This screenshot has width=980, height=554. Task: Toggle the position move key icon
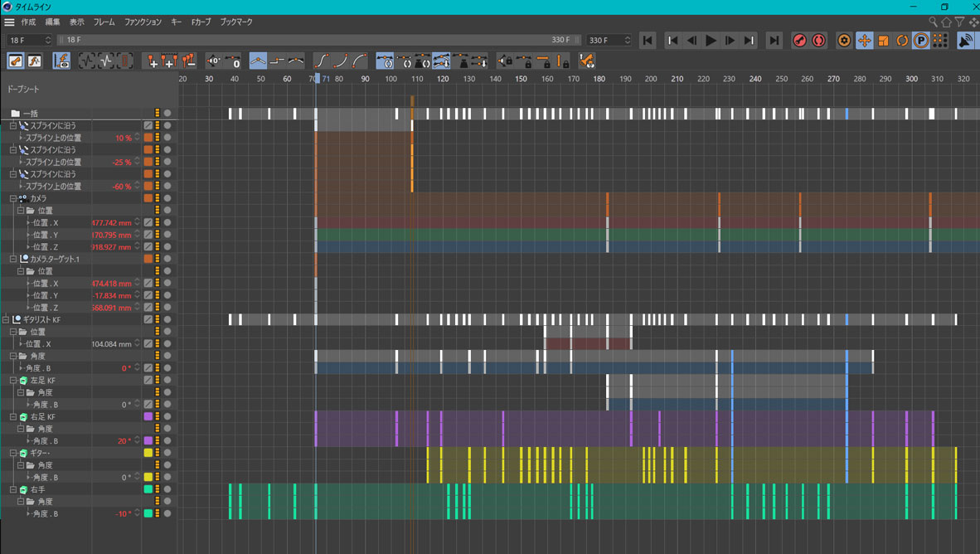[864, 41]
